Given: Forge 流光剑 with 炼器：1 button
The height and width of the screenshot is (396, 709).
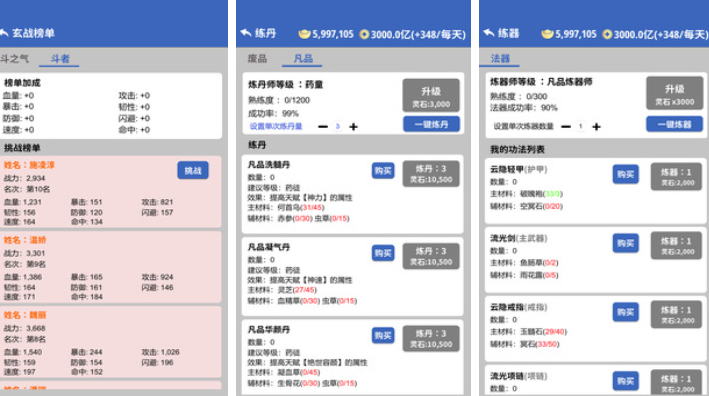Looking at the screenshot, I should point(676,245).
